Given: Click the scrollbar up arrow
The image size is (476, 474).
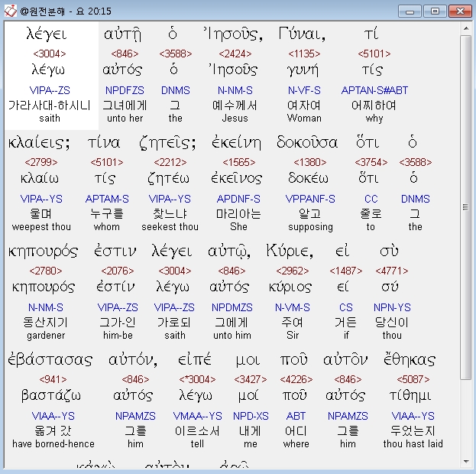Looking at the screenshot, I should [x=466, y=28].
